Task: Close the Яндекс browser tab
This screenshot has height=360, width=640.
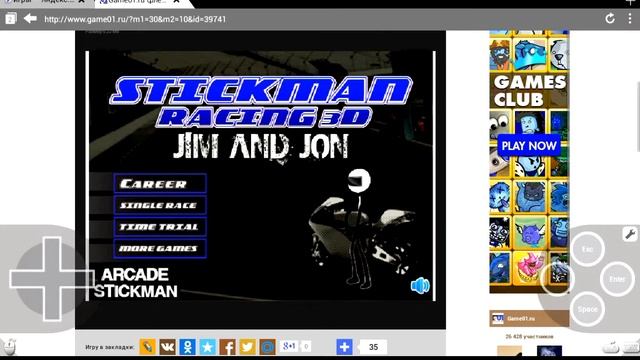Action: click(x=81, y=2)
